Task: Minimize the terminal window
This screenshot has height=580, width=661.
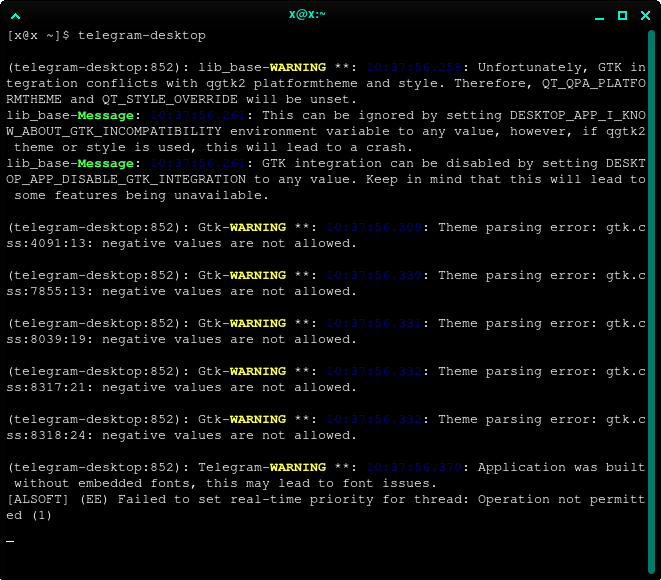Action: [x=599, y=18]
